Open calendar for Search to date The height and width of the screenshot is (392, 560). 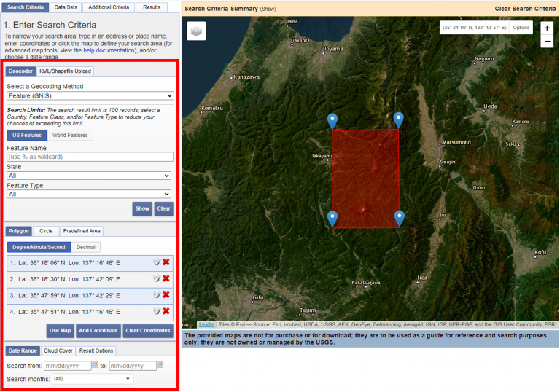(160, 365)
